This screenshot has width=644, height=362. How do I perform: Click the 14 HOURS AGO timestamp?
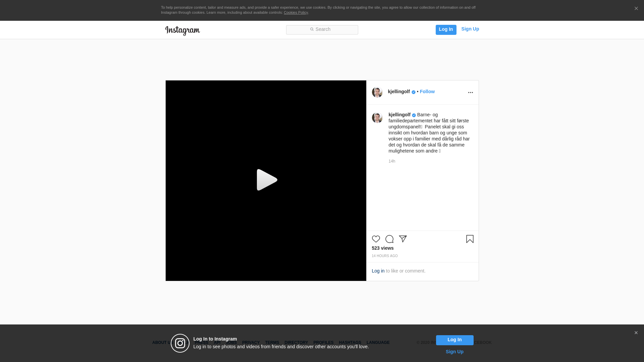point(384,256)
